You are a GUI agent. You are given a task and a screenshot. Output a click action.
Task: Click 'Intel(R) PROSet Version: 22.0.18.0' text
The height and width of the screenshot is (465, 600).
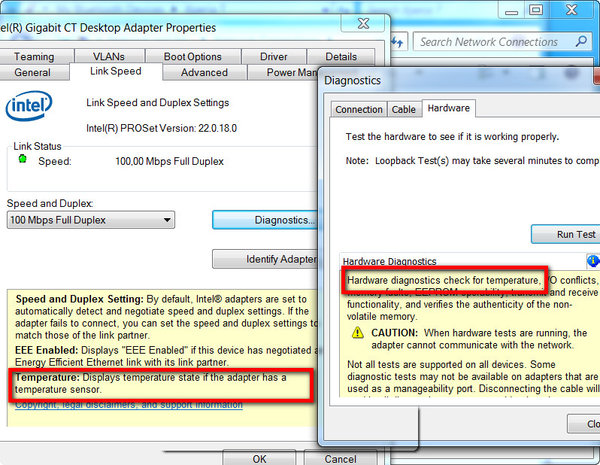161,128
